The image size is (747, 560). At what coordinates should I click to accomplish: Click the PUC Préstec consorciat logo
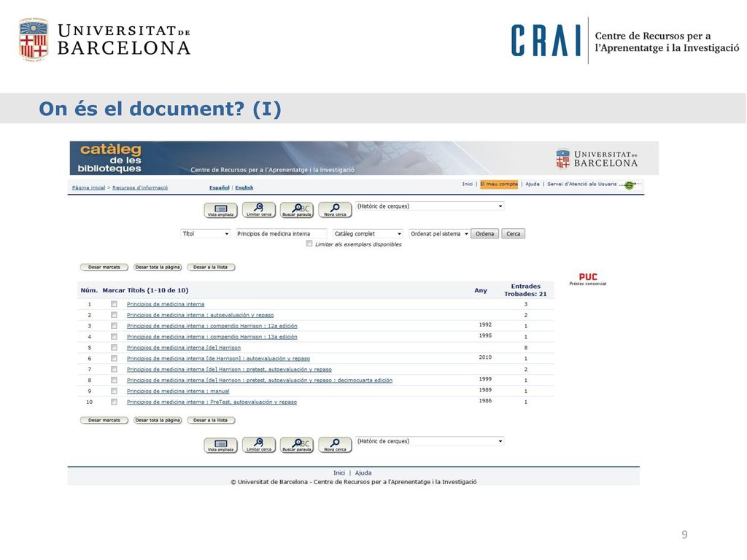[x=588, y=279]
